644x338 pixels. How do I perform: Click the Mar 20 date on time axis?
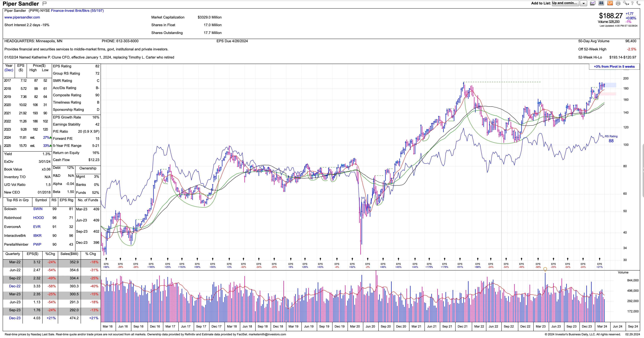click(355, 326)
